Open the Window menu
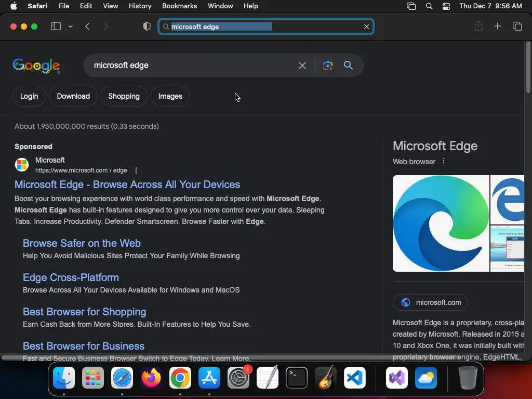Image resolution: width=532 pixels, height=399 pixels. click(220, 6)
